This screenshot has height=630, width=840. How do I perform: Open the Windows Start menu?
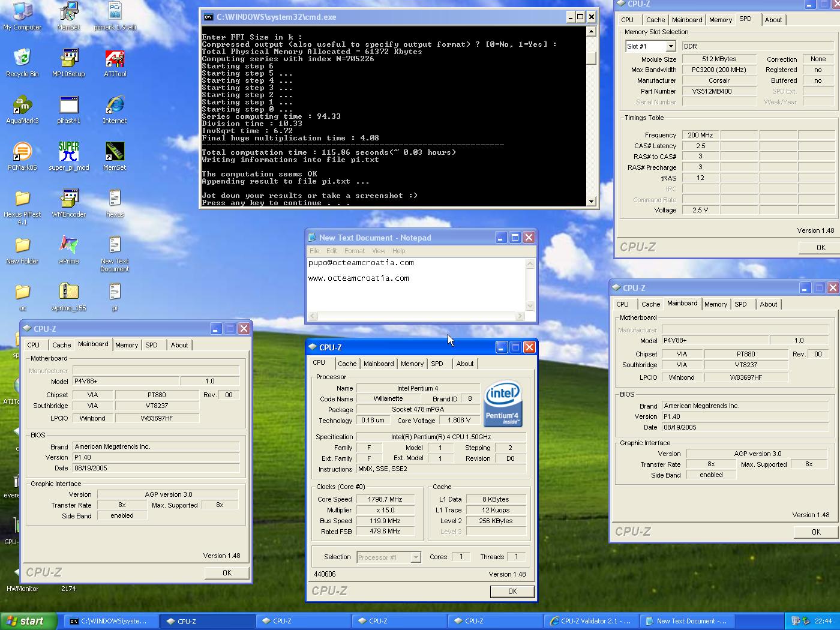coord(29,621)
